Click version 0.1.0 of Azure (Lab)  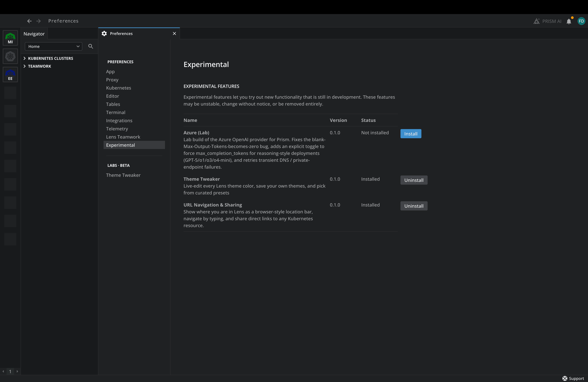coord(335,133)
